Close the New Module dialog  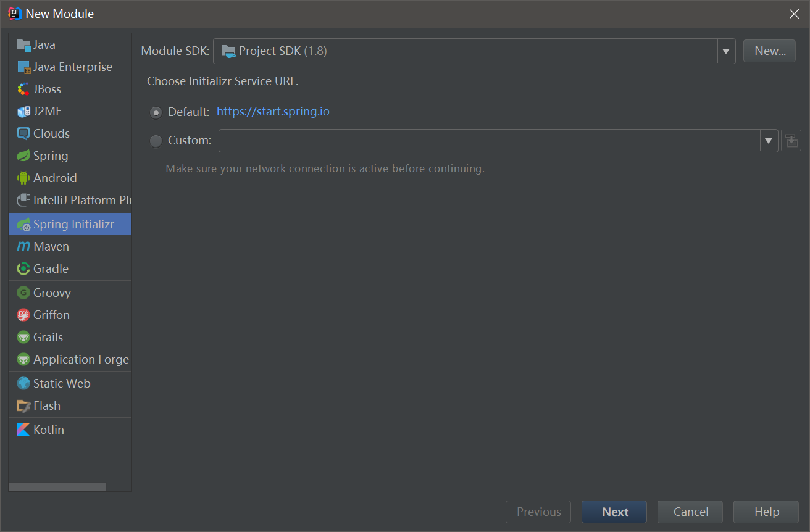tap(794, 14)
